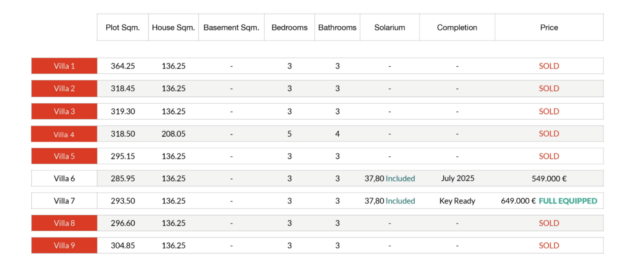Select the Villa 9 red row label
This screenshot has height=276, width=644.
tap(64, 245)
